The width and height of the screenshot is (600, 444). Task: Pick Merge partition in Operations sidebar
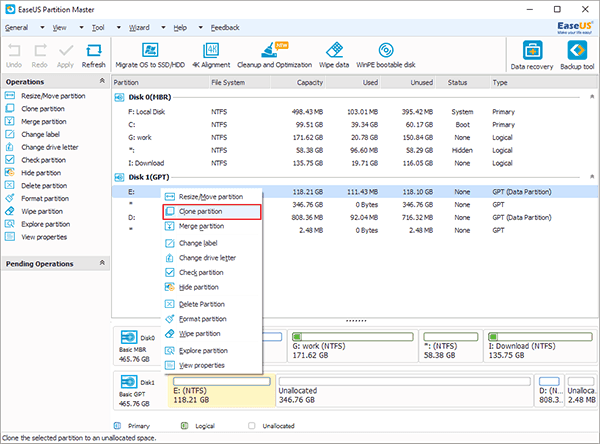click(x=44, y=122)
